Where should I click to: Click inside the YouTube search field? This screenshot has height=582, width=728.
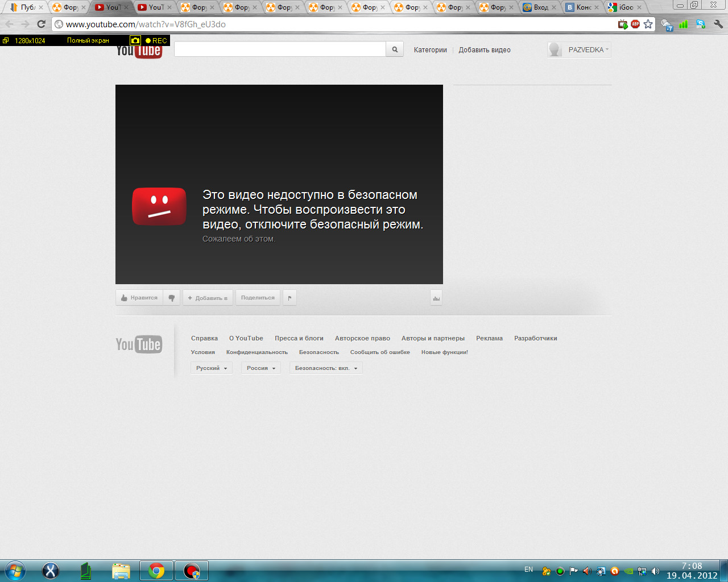[x=280, y=49]
